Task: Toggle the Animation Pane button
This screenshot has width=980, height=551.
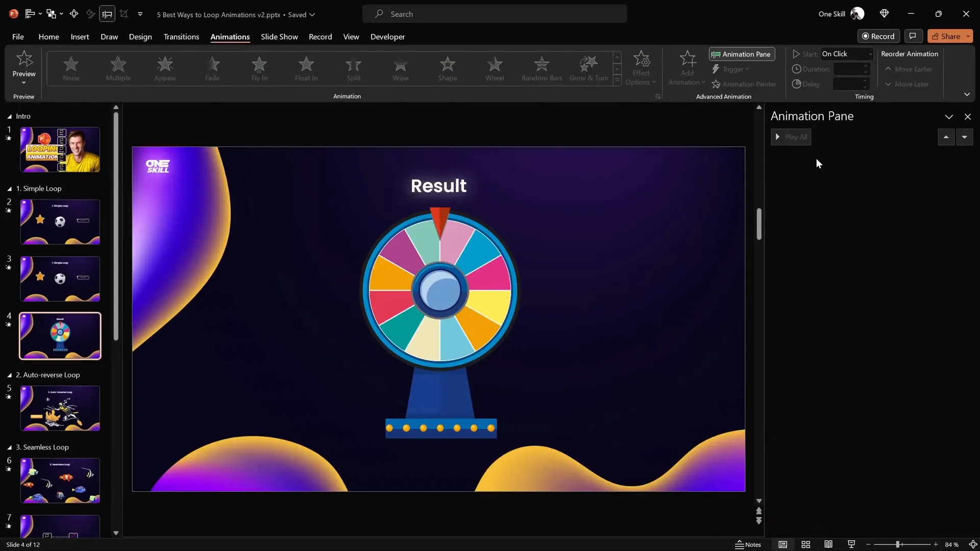Action: (x=742, y=54)
